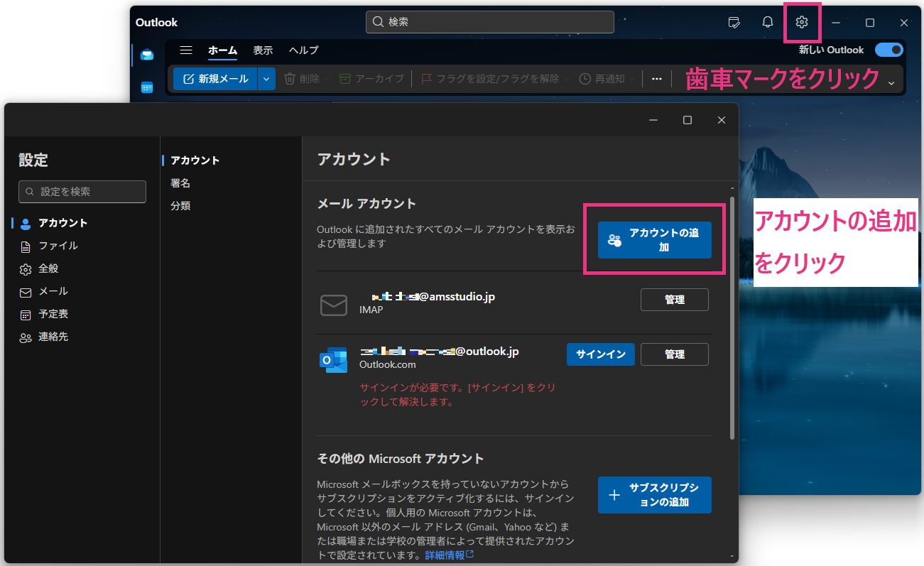Switch to the 表示 tab
924x566 pixels.
tap(263, 50)
